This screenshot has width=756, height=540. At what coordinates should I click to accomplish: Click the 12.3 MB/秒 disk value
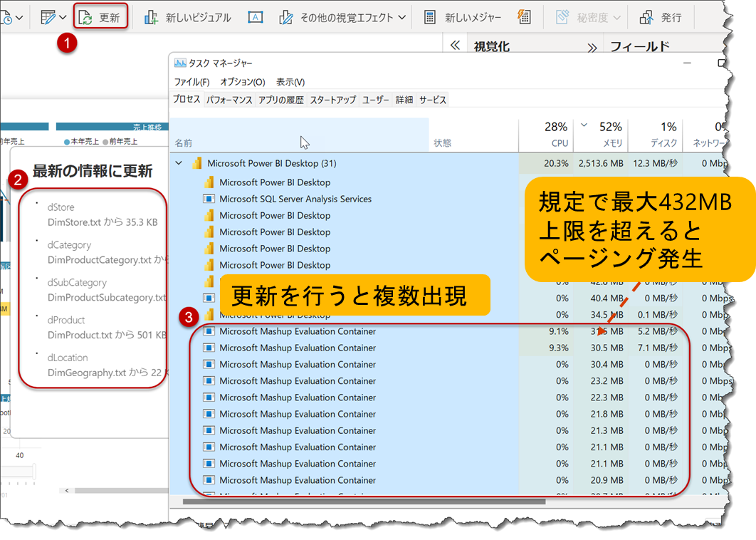[x=655, y=163]
